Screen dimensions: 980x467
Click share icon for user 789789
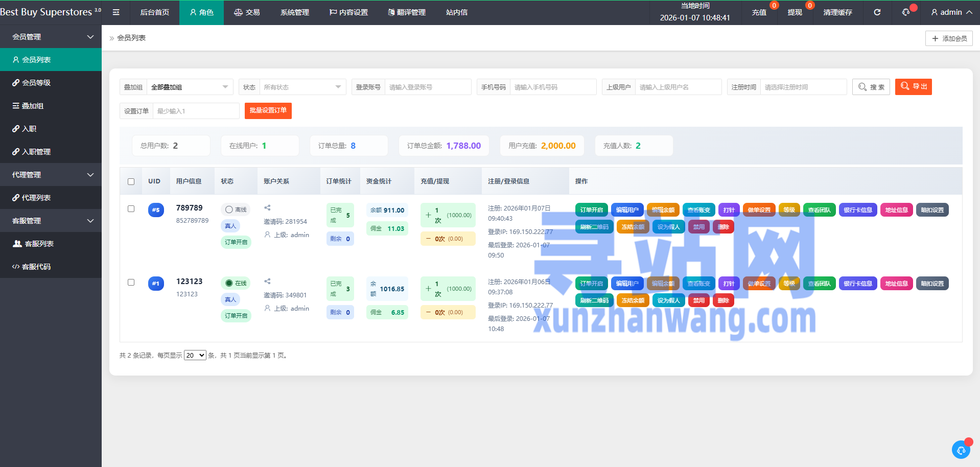coord(267,208)
